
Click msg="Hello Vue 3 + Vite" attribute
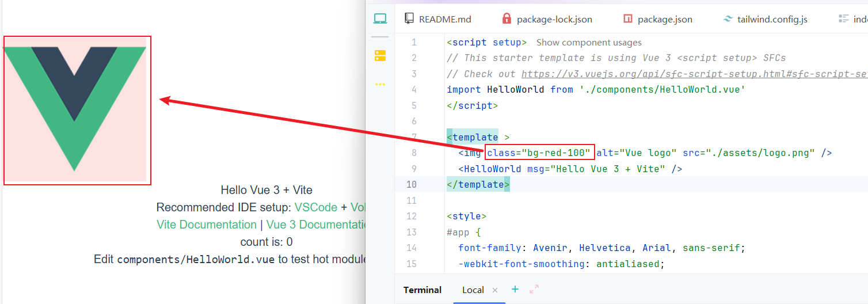click(596, 169)
